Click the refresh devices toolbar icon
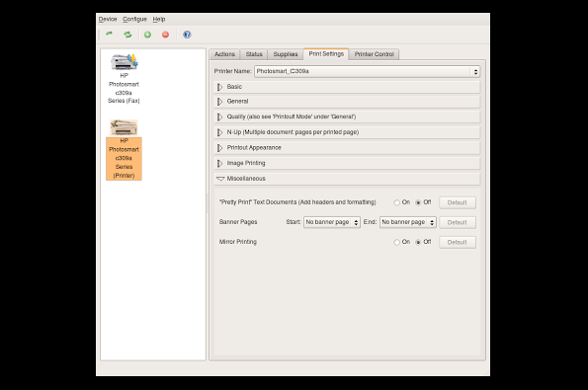This screenshot has width=588, height=390. click(127, 35)
